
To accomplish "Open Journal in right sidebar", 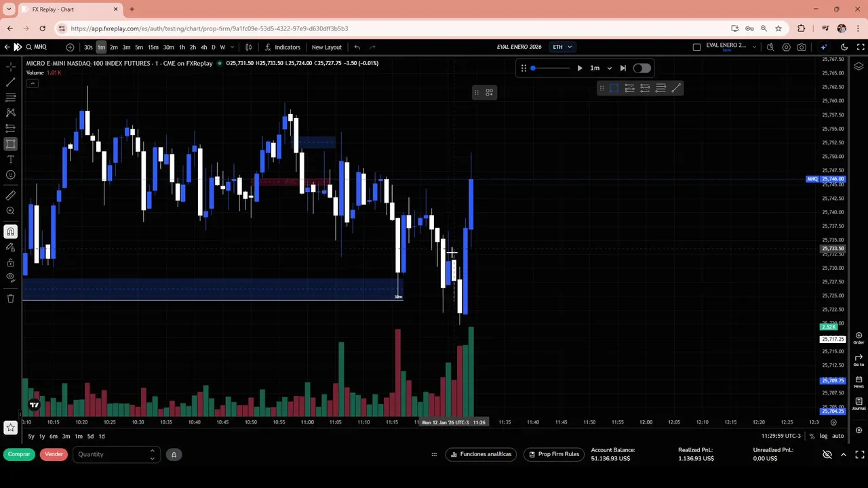I will [859, 403].
